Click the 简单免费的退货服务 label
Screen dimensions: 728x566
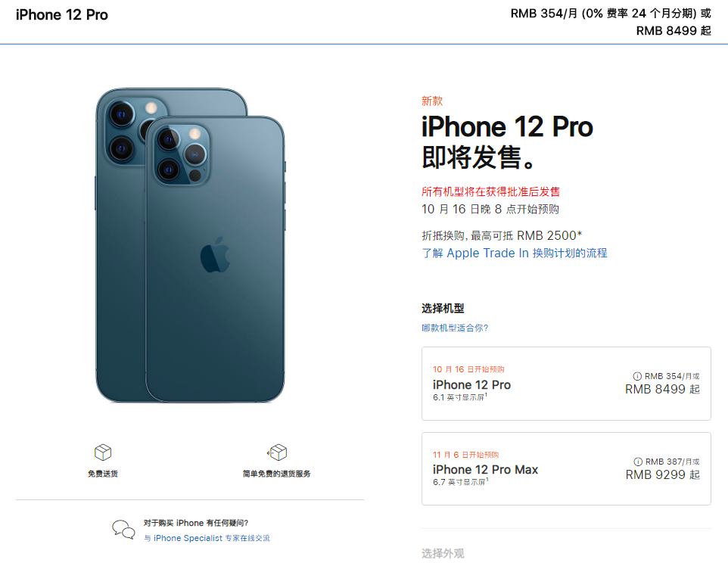[277, 474]
